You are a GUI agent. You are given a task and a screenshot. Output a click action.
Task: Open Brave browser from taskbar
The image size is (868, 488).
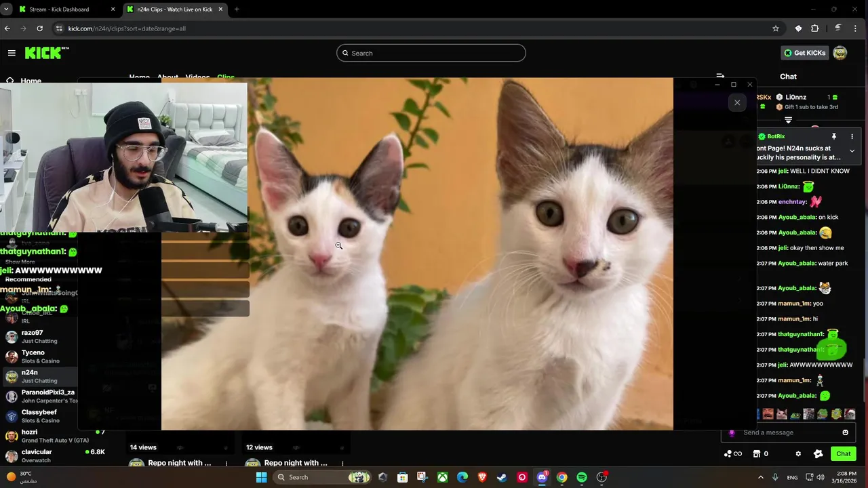coord(482,477)
